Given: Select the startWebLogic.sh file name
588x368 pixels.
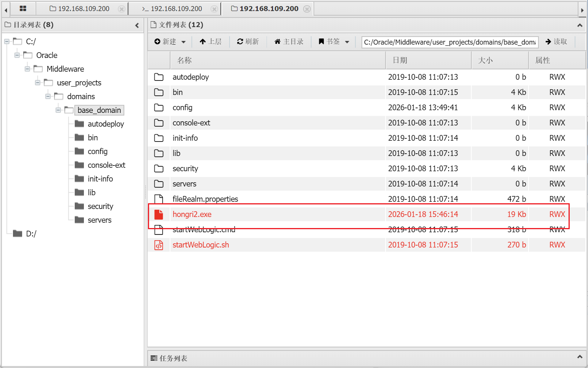Looking at the screenshot, I should 201,245.
